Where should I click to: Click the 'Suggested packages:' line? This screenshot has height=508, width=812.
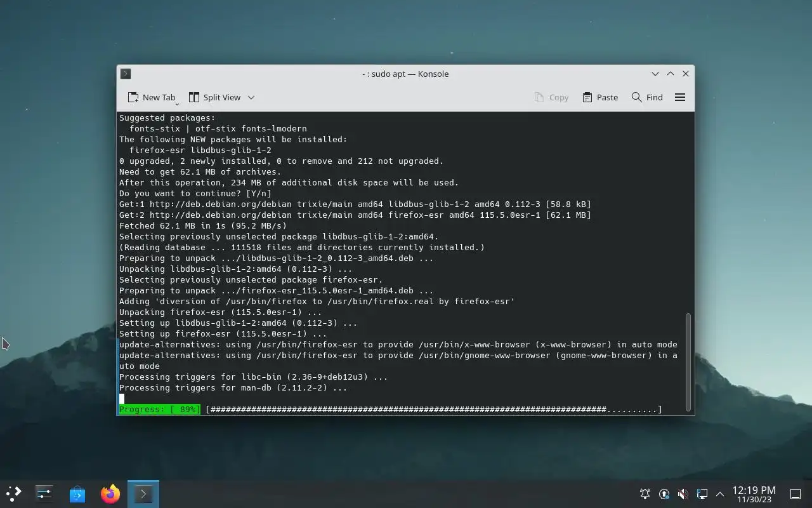point(167,117)
